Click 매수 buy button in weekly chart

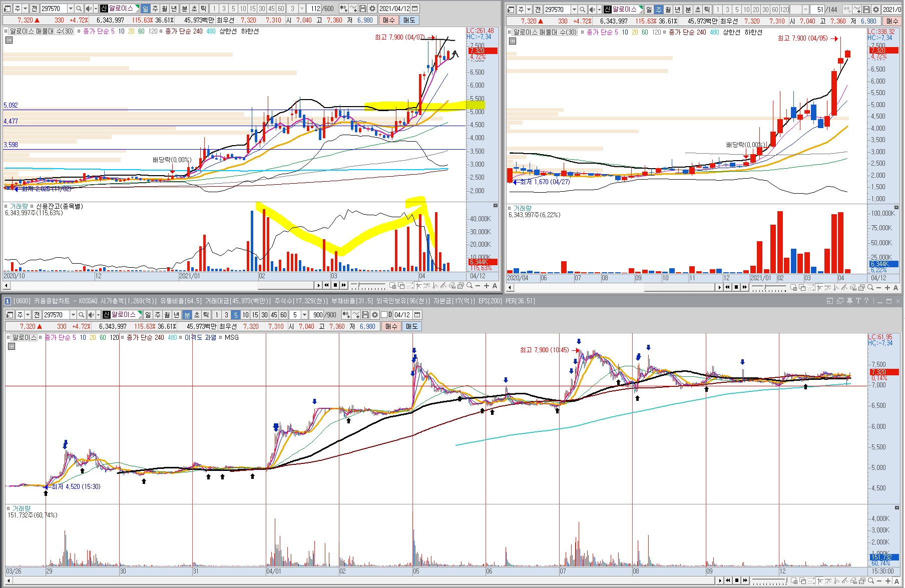(892, 21)
